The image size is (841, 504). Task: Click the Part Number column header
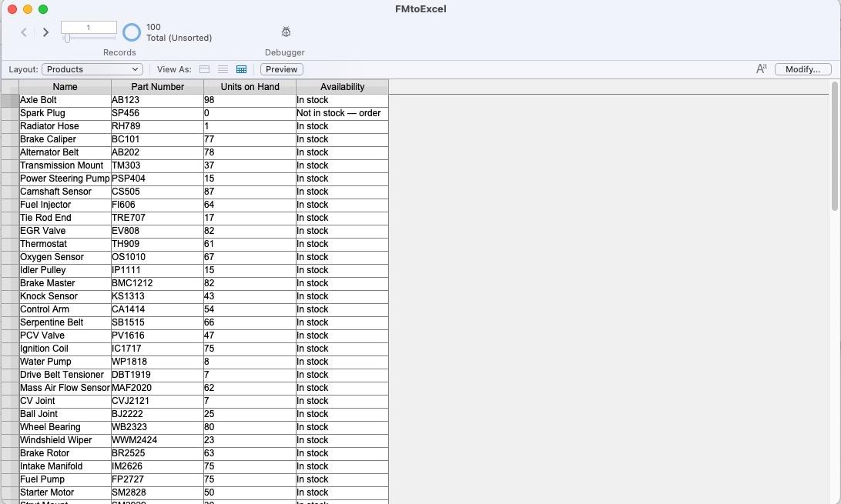(157, 86)
